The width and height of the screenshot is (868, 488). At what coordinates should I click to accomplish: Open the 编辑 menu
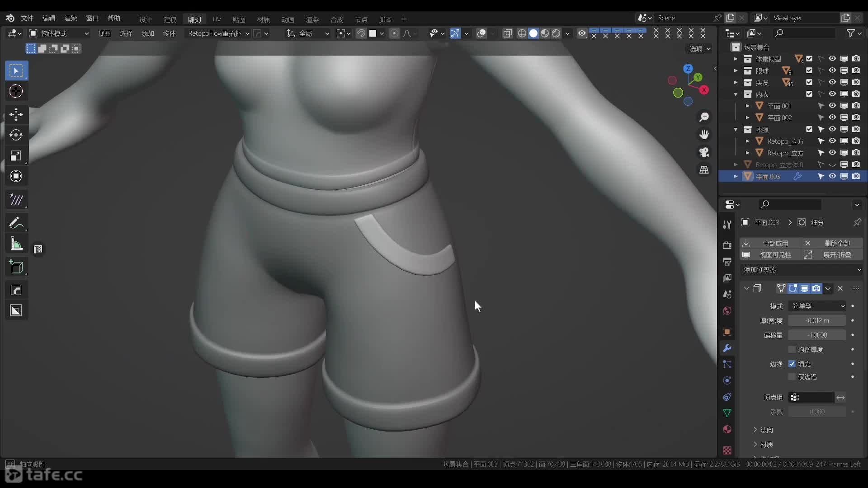[49, 18]
